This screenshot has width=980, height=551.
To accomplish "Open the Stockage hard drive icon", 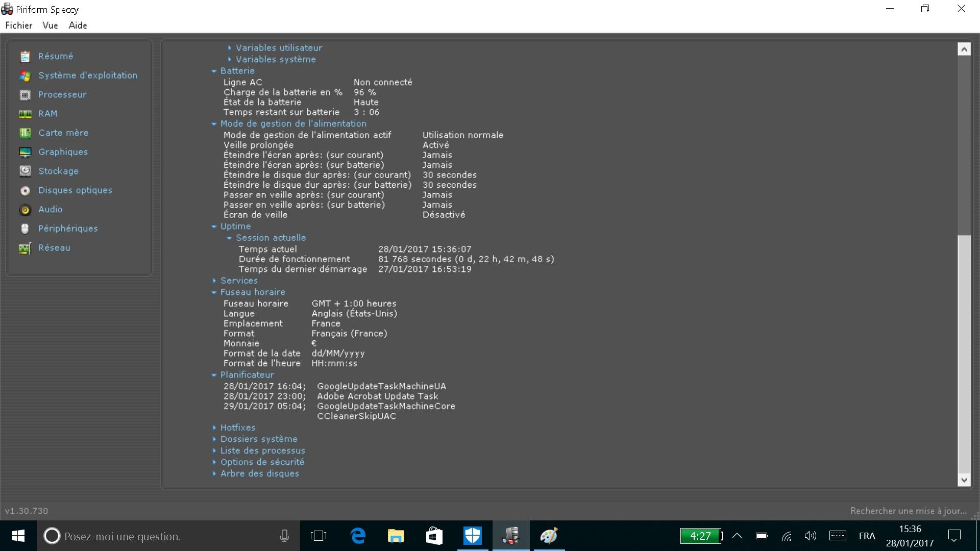I will coord(25,171).
